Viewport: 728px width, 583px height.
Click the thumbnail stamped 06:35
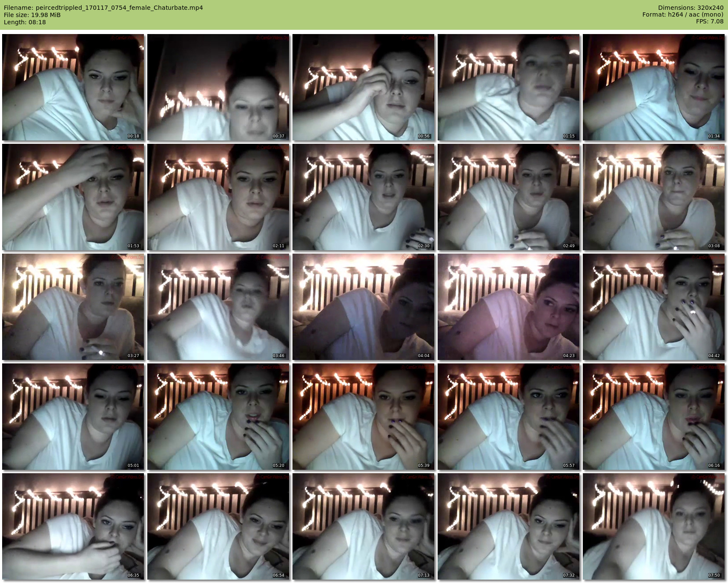click(x=73, y=526)
